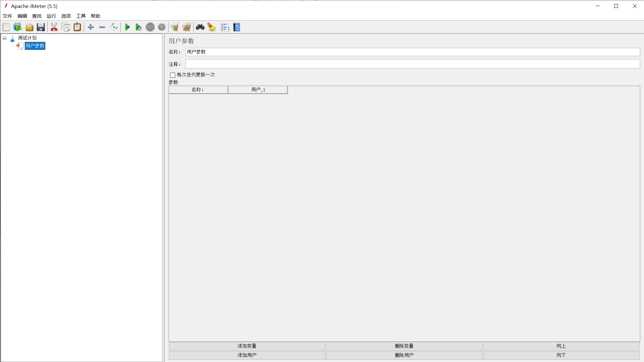Collapse all nodes with minus icon
Image resolution: width=644 pixels, height=362 pixels.
pyautogui.click(x=102, y=27)
